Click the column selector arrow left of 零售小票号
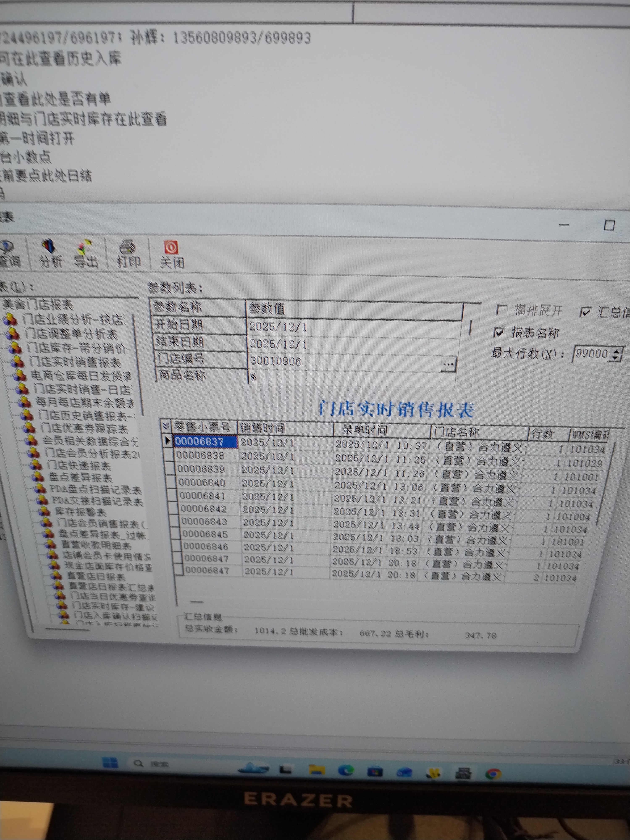 coord(165,426)
